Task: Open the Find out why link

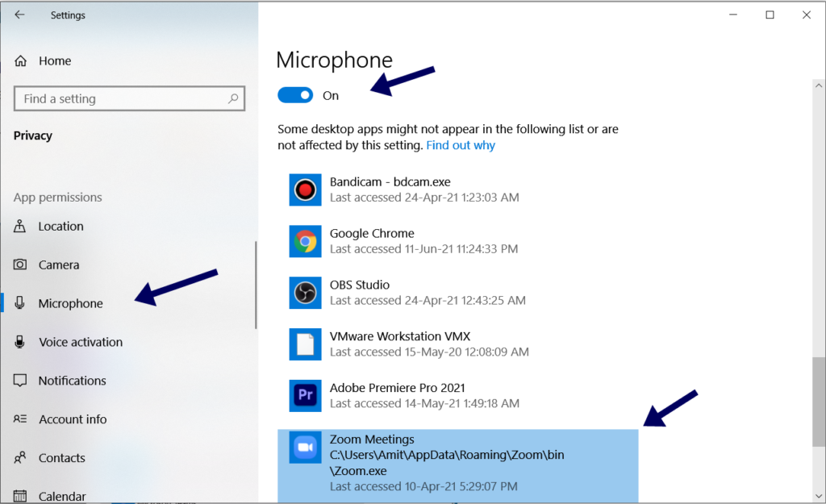Action: click(461, 145)
